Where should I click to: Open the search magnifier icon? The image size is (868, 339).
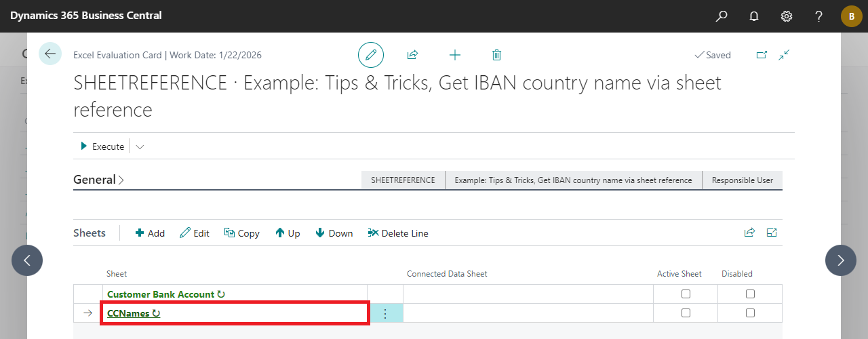click(722, 16)
